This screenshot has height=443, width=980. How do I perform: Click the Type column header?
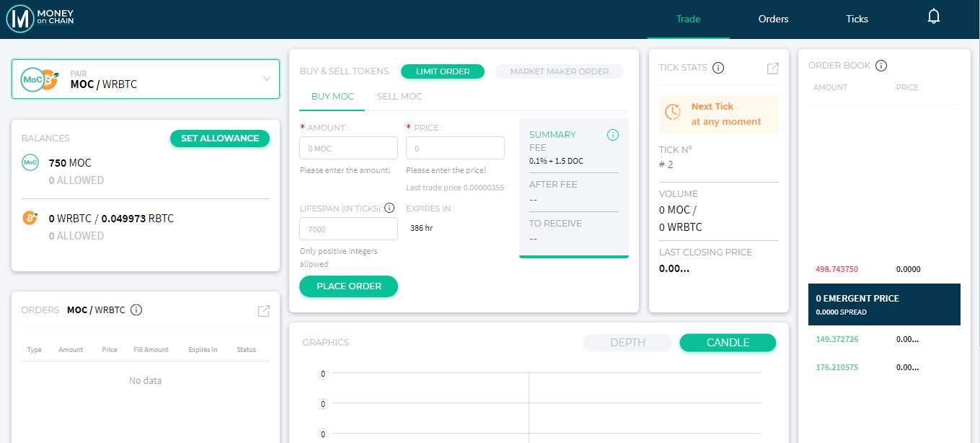coord(34,350)
